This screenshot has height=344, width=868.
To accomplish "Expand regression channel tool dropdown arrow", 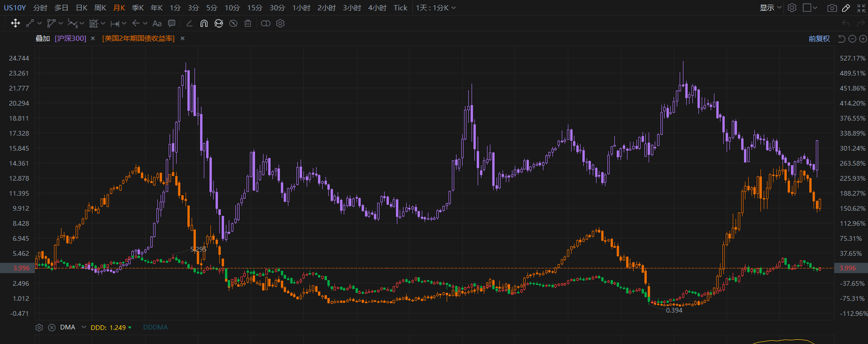I will click(103, 23).
